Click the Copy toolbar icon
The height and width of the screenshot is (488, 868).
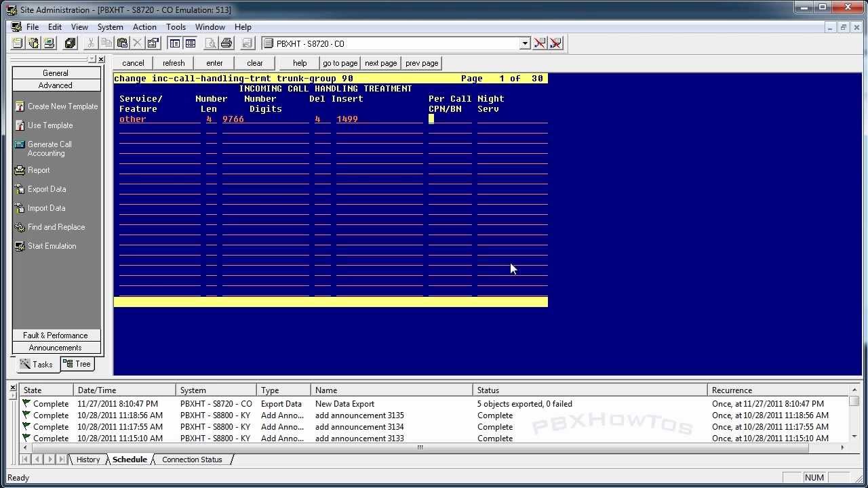tap(106, 43)
